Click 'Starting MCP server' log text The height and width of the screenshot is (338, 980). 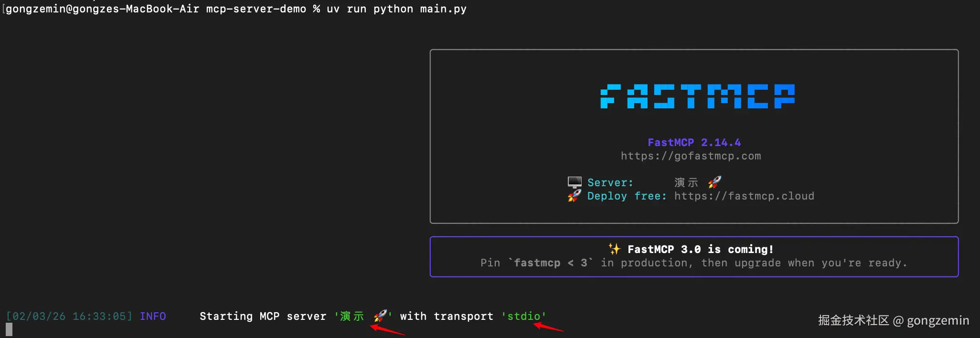pyautogui.click(x=263, y=316)
